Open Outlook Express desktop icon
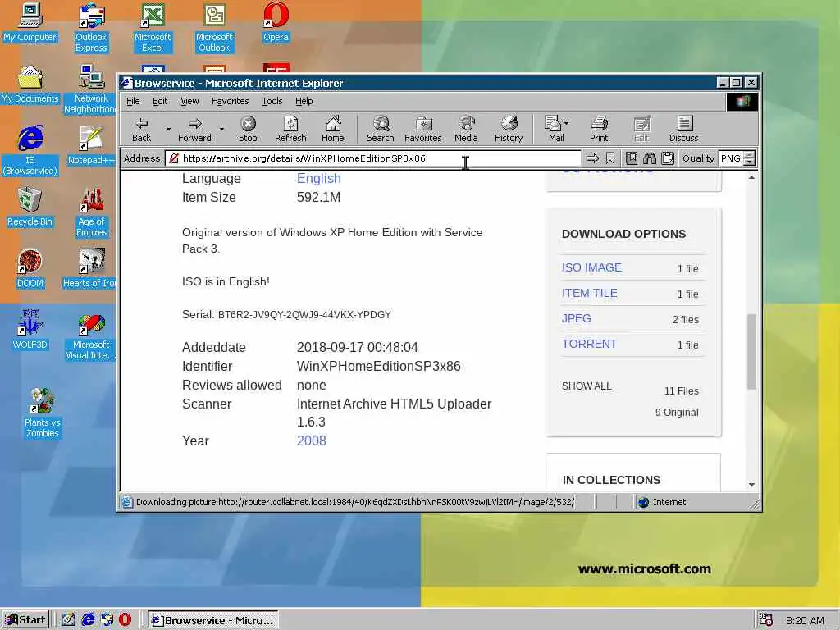840x630 pixels. [x=91, y=28]
